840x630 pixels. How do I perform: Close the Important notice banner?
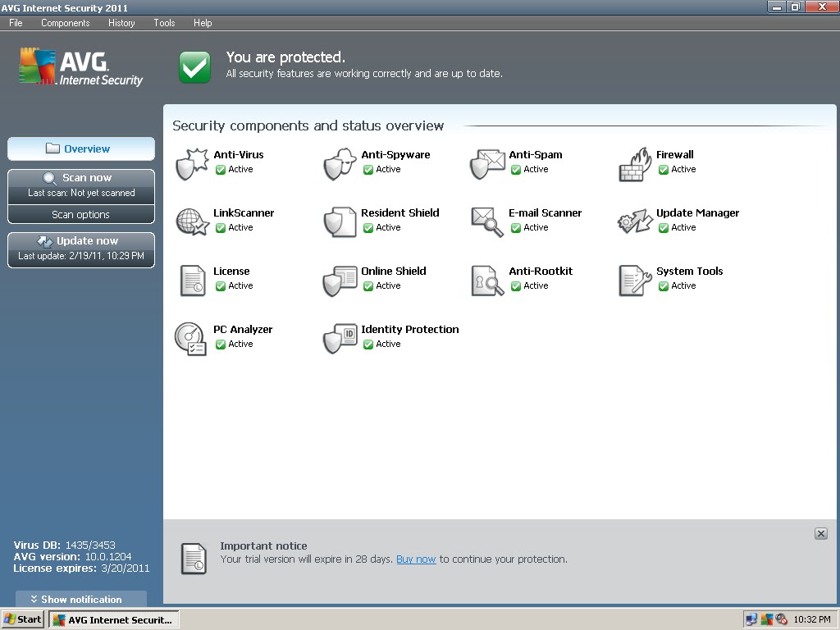pos(820,533)
